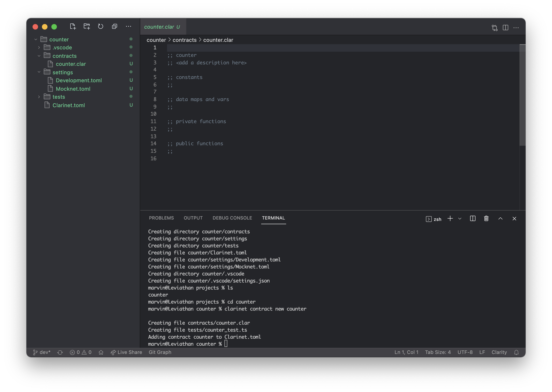This screenshot has height=392, width=552.
Task: Select the TERMINAL tab
Action: 273,218
